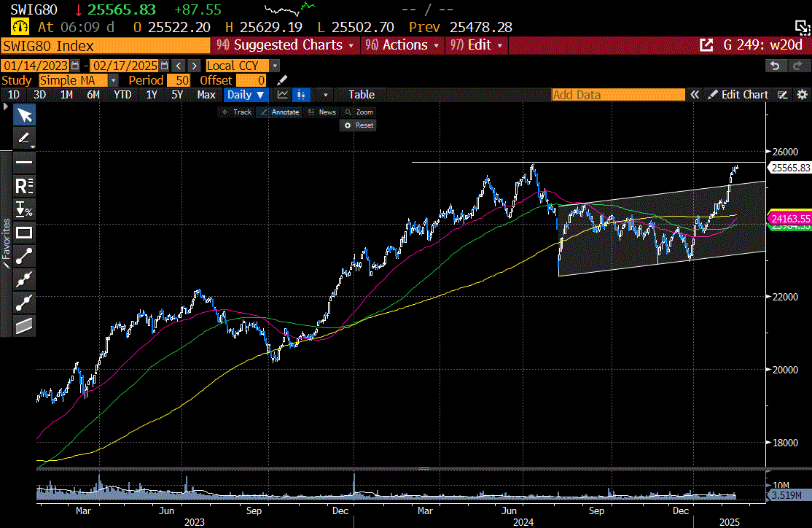Select the parallel channel tool
The height and width of the screenshot is (528, 812).
point(24,326)
